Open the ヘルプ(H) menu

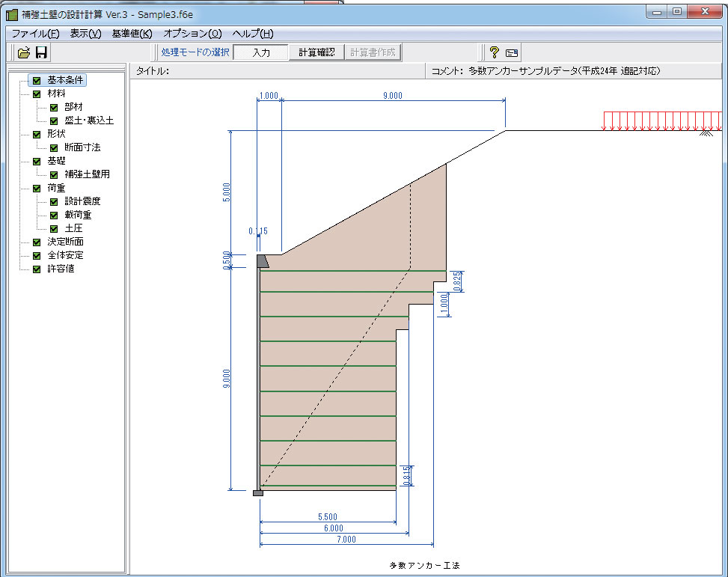pos(253,34)
